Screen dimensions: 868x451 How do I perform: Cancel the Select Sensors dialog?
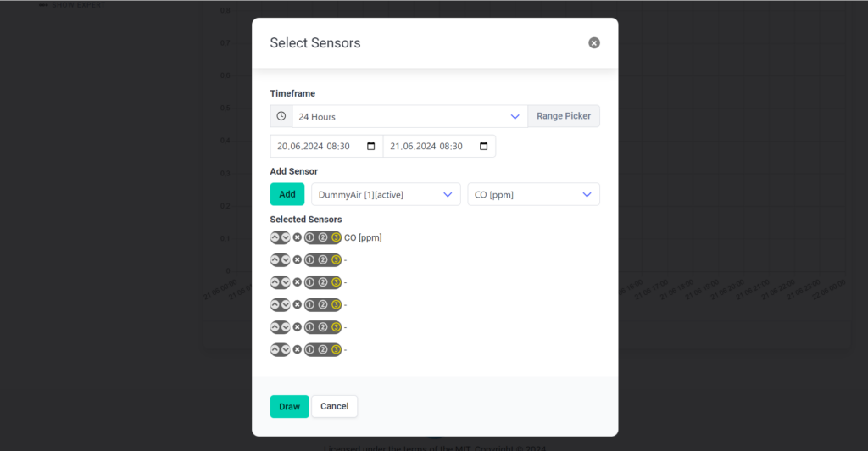334,406
